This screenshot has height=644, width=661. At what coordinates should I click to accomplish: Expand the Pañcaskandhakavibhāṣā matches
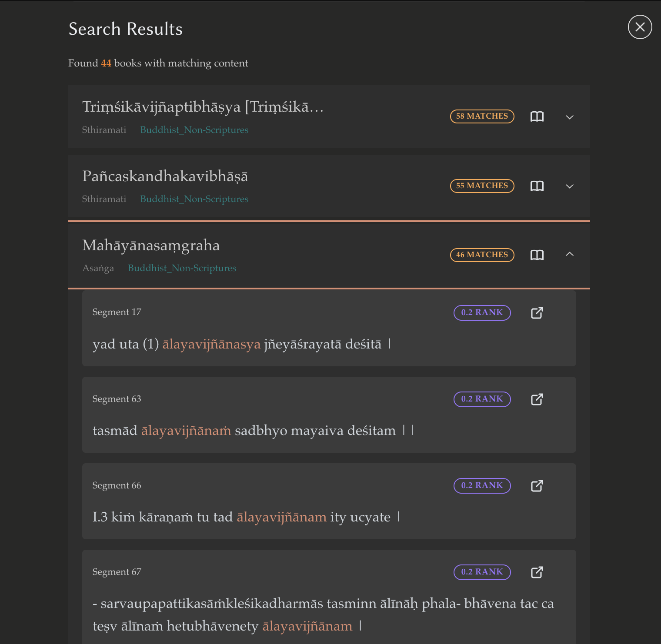(569, 186)
